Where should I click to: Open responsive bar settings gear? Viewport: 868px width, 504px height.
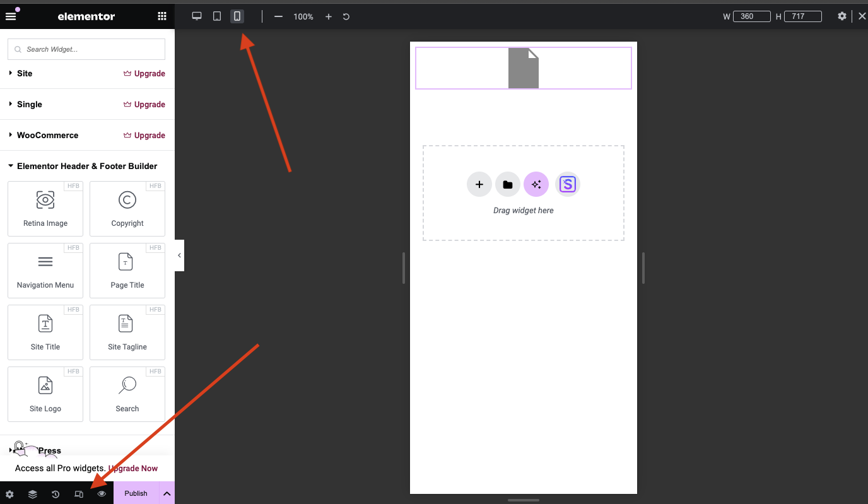click(x=842, y=16)
